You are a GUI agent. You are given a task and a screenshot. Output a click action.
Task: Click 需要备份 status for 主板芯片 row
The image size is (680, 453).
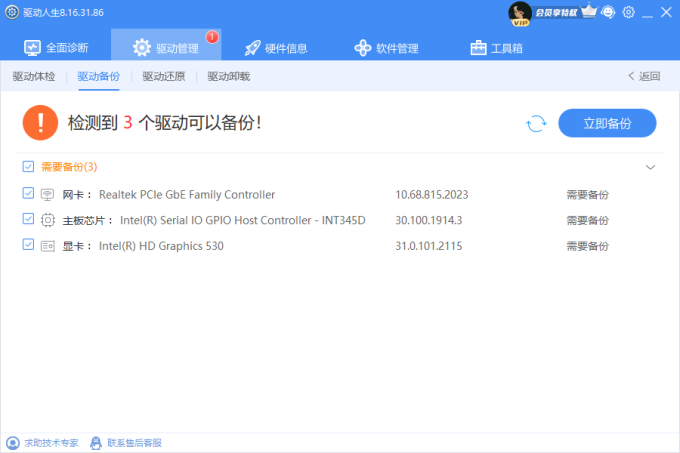tap(588, 220)
